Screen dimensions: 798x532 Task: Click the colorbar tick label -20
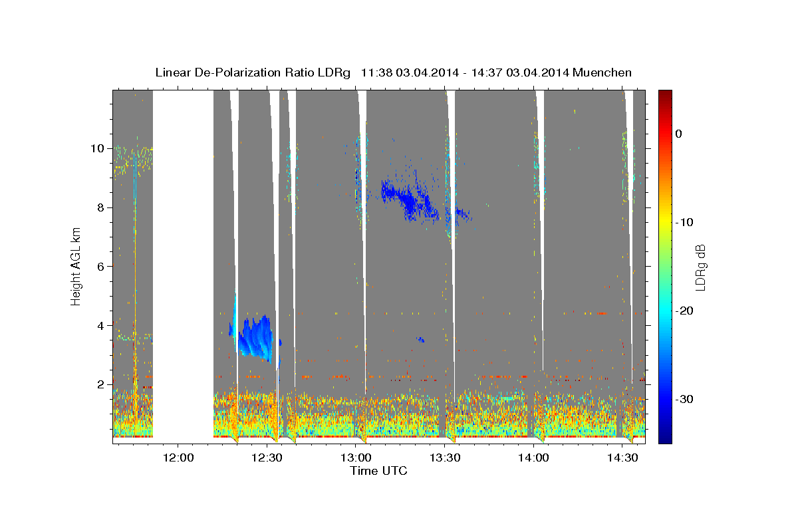(685, 311)
